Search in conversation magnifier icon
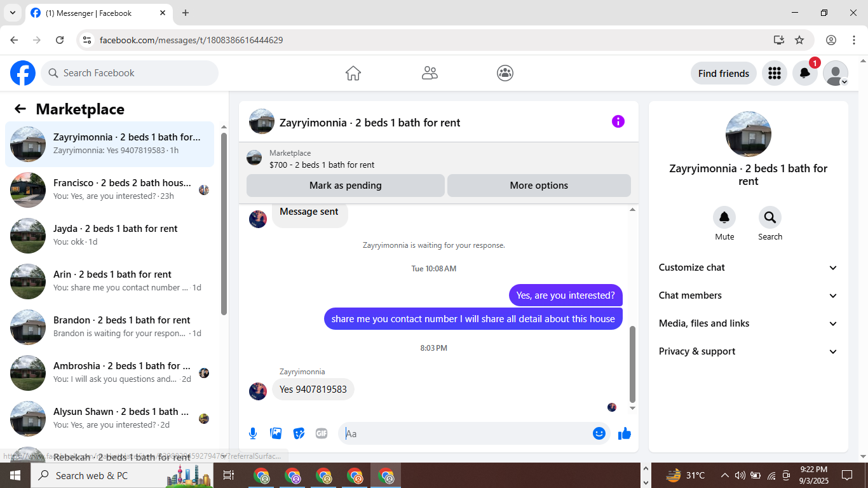Image resolution: width=868 pixels, height=488 pixels. pos(770,218)
